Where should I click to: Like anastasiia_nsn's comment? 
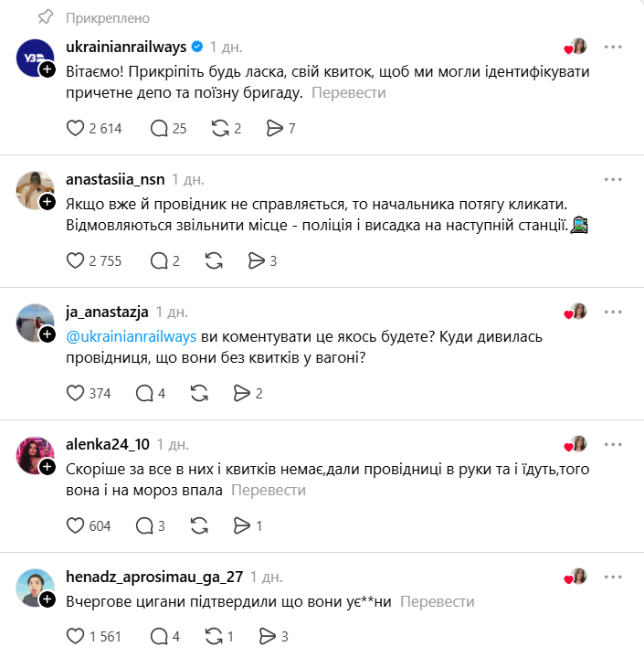(76, 261)
